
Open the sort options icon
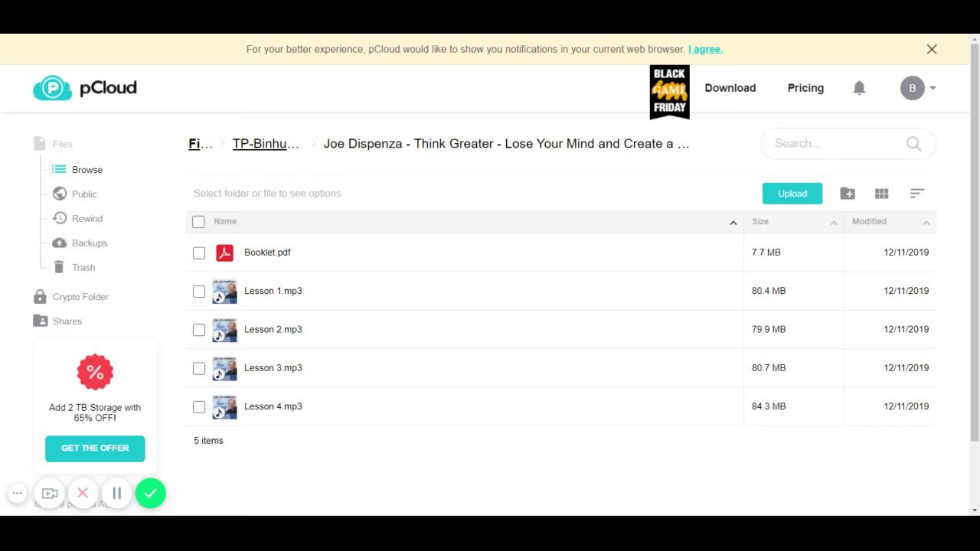click(x=917, y=194)
